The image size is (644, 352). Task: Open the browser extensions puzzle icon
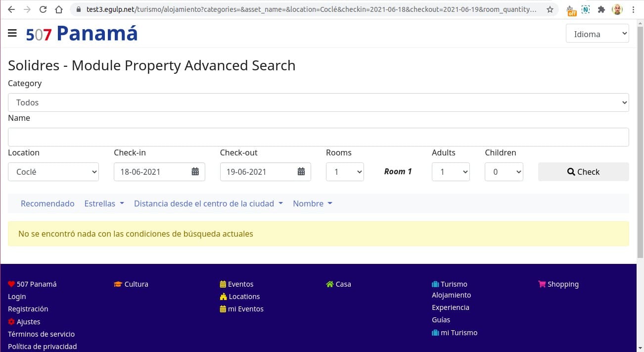coord(601,9)
